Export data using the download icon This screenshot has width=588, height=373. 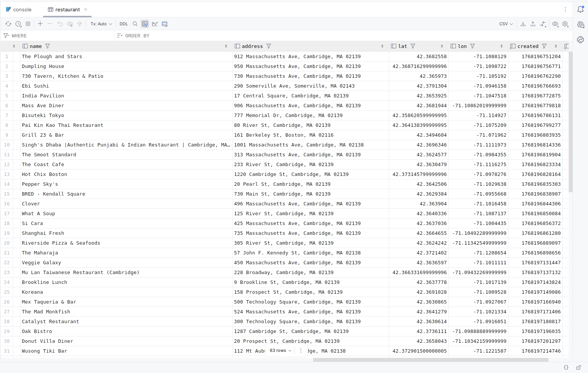pyautogui.click(x=523, y=24)
